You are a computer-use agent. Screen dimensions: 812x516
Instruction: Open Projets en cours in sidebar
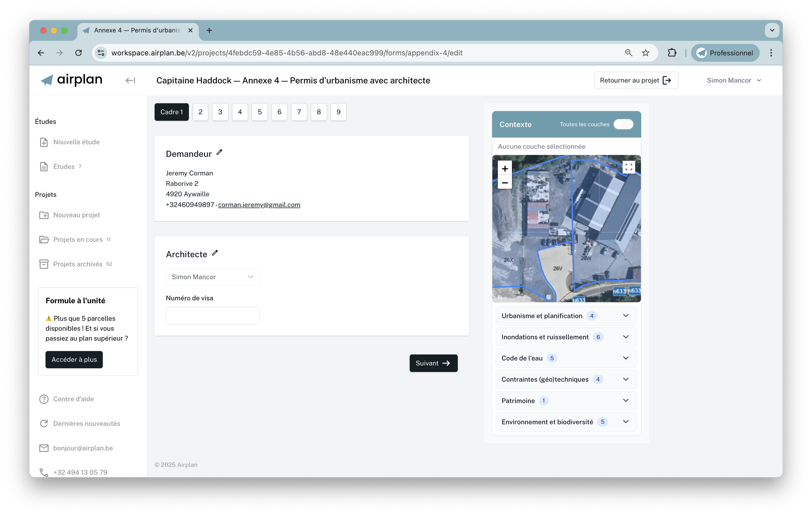coord(78,240)
